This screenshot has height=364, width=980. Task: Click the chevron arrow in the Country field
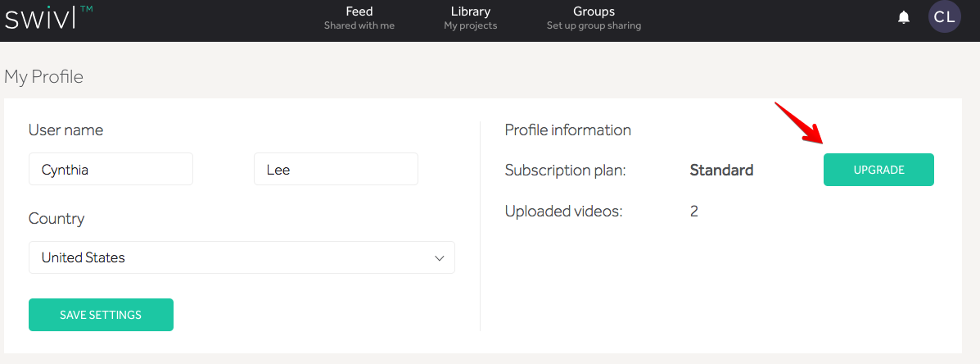(x=440, y=257)
